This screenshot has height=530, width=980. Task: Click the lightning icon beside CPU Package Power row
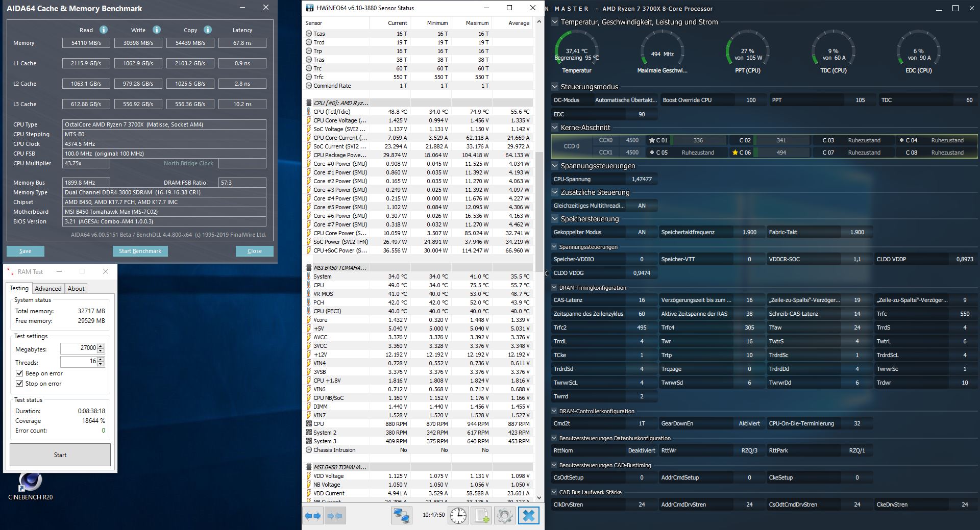309,155
